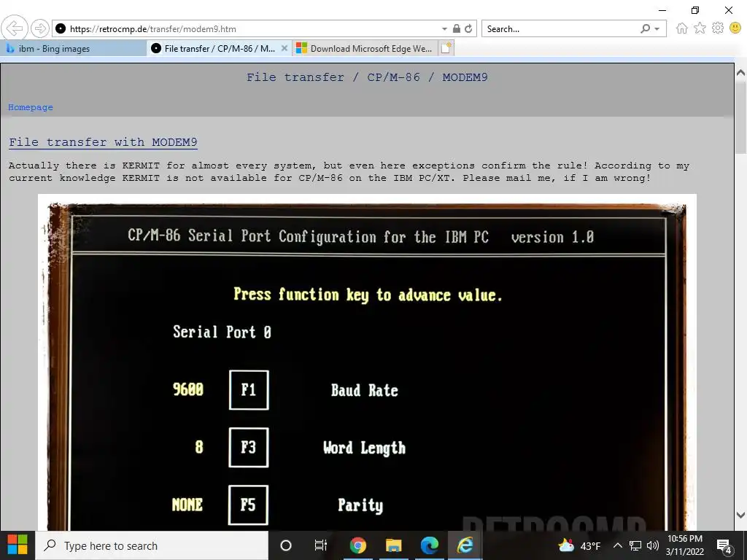Click the F3 key box in screenshot
Viewport: 747px width, 560px height.
click(x=248, y=447)
